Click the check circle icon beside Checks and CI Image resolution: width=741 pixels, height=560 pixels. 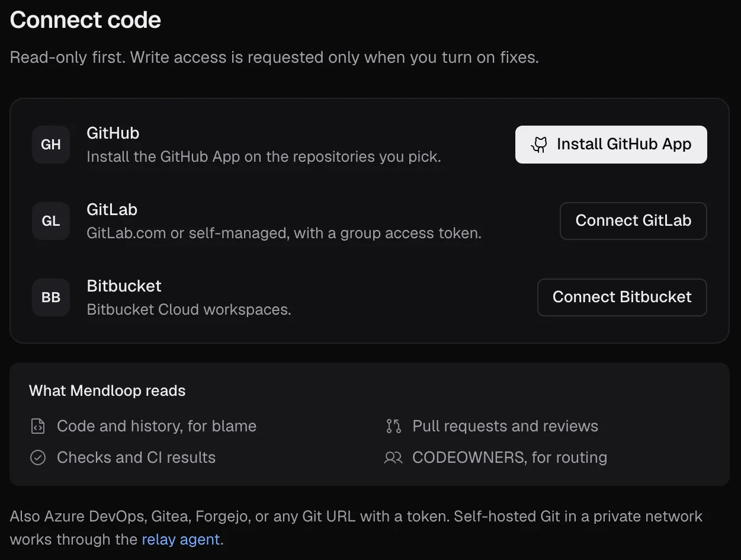(38, 457)
